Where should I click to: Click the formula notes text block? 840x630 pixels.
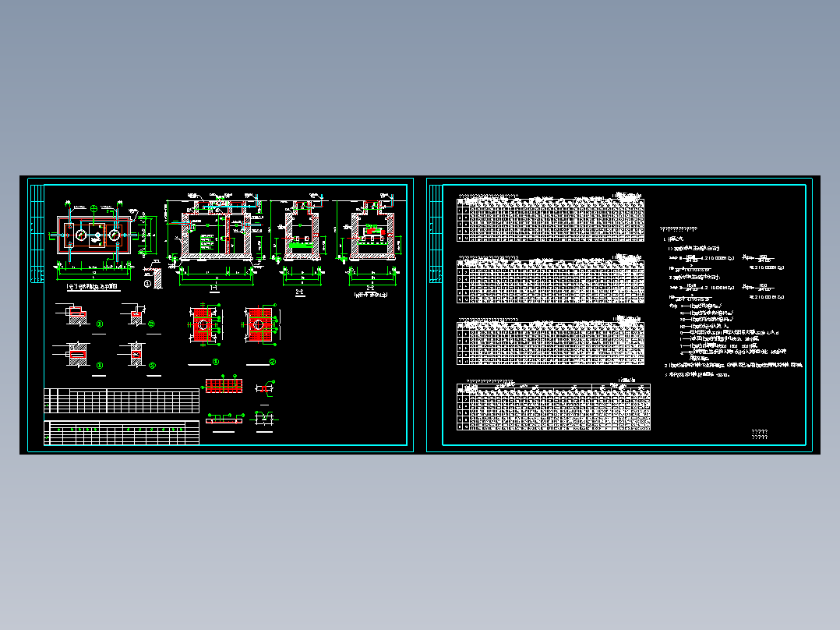pos(731,300)
